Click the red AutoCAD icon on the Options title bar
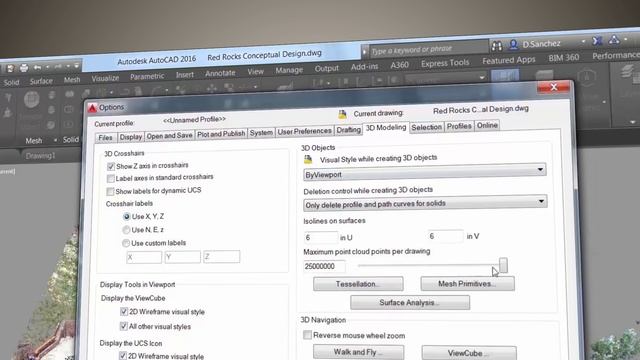640x360 pixels. point(92,108)
